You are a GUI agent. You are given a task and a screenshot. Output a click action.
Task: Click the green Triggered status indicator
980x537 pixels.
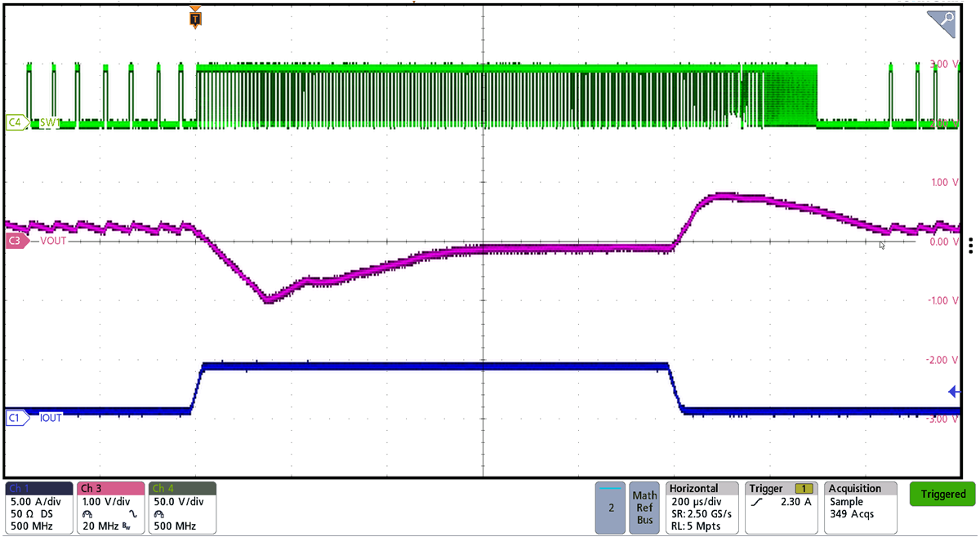pos(941,495)
